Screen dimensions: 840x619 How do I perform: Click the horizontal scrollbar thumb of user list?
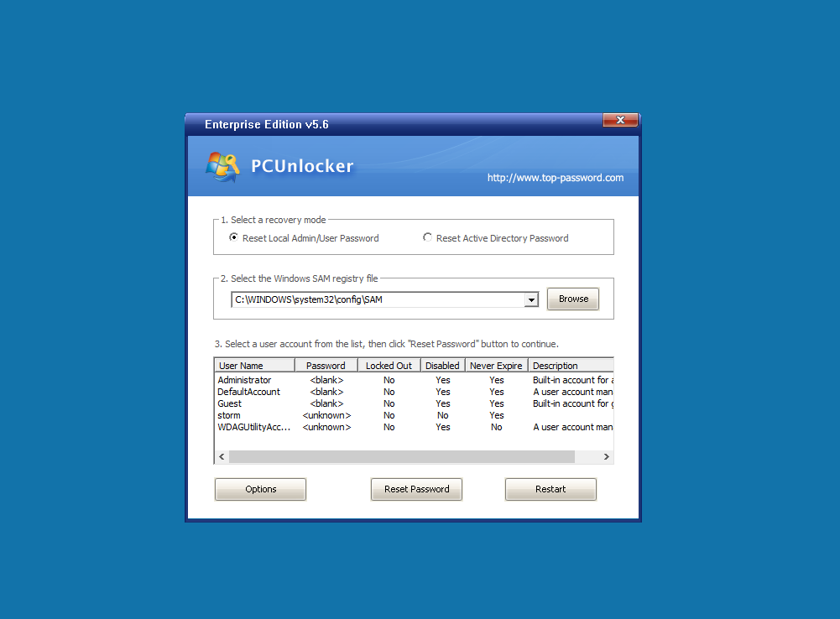coord(402,457)
